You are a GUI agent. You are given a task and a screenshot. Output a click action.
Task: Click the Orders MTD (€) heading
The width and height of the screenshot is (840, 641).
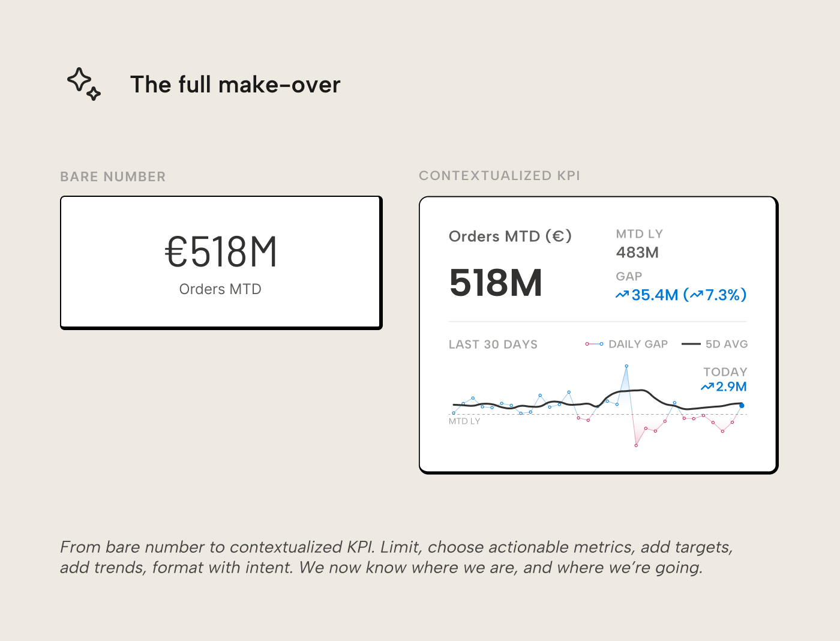coord(510,236)
